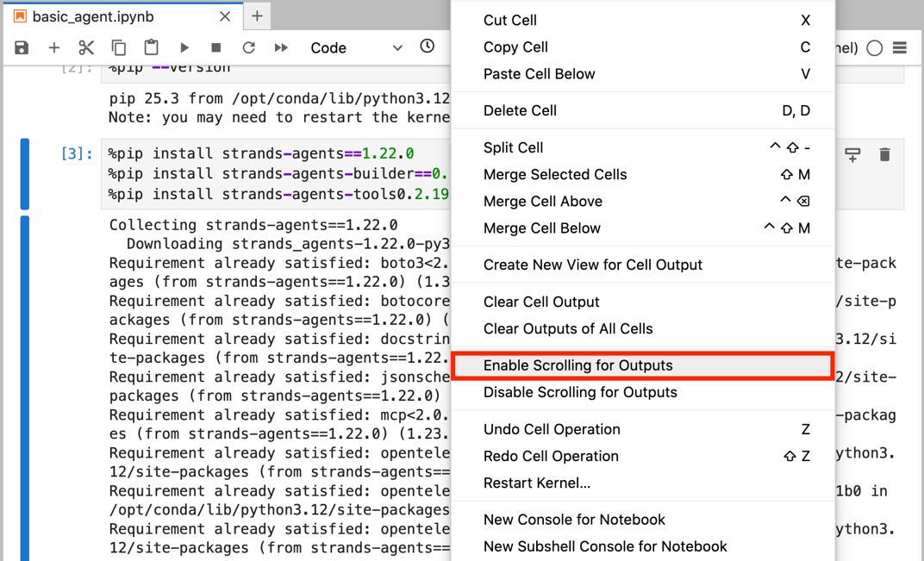Save the notebook with the floppy disk icon

tap(22, 47)
